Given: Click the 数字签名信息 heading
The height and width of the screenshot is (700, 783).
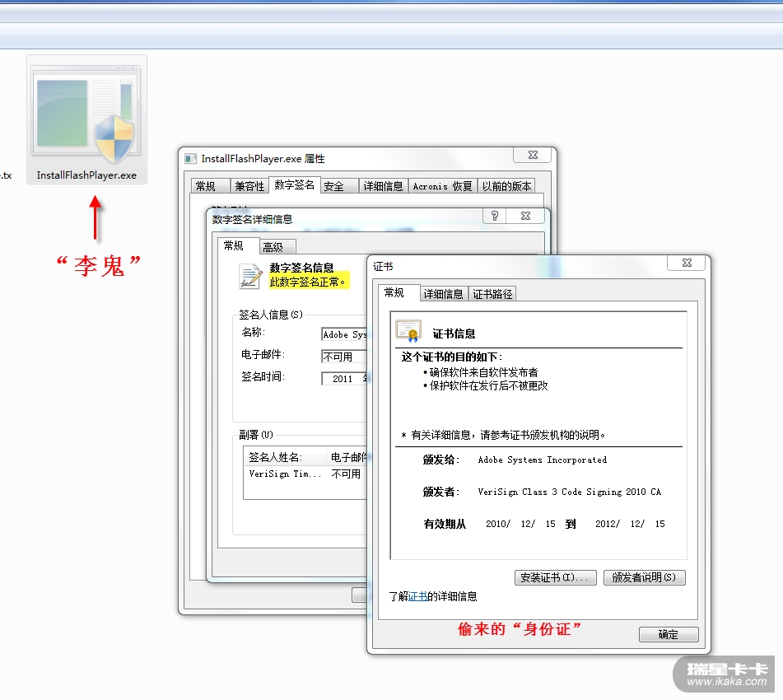Looking at the screenshot, I should [x=301, y=268].
